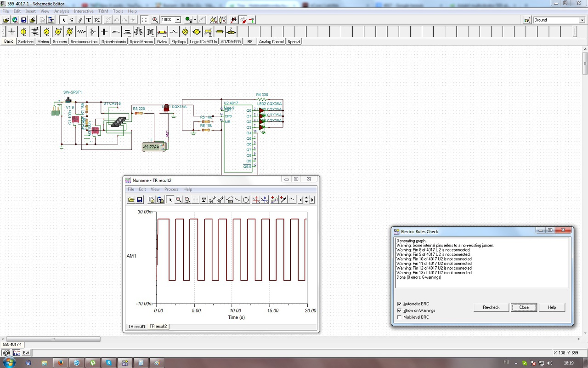588x368 pixels.
Task: Add cursor A in graph window
Action: pyautogui.click(x=256, y=200)
